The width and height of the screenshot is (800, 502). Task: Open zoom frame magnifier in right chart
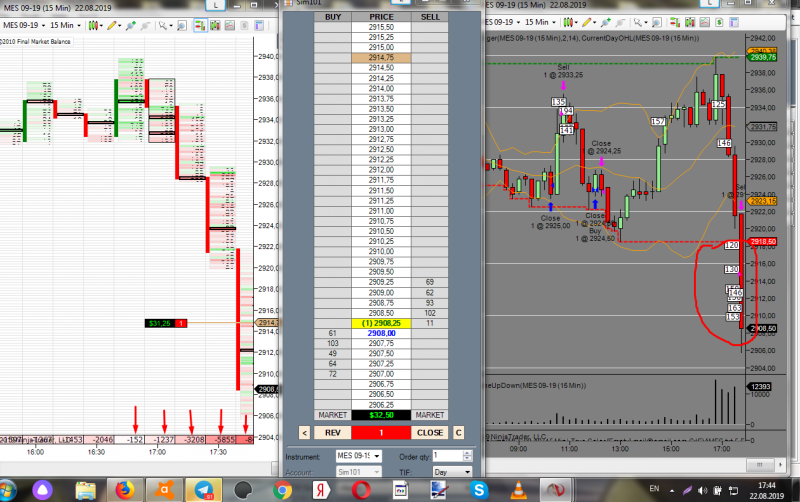[x=657, y=22]
